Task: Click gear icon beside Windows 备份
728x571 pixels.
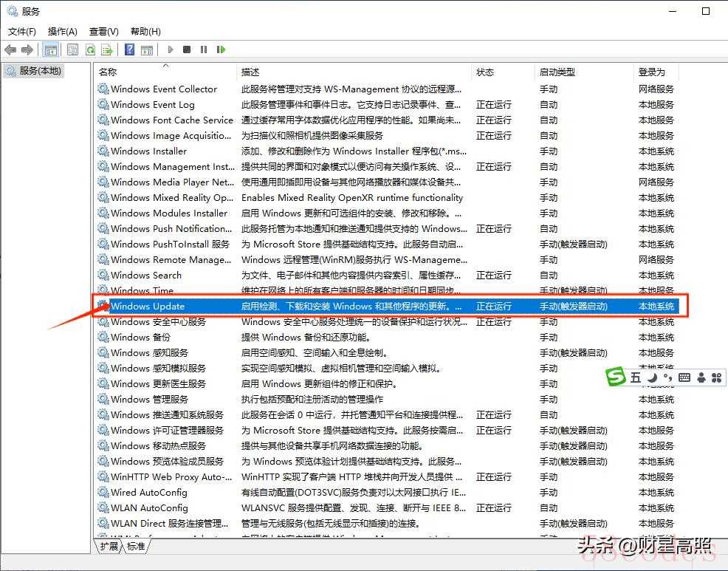Action: [x=103, y=337]
